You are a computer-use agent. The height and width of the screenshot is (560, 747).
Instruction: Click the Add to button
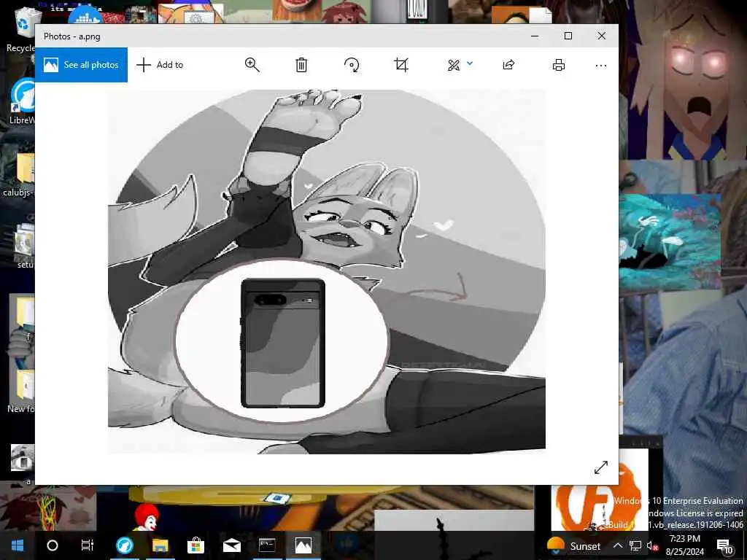pos(160,65)
